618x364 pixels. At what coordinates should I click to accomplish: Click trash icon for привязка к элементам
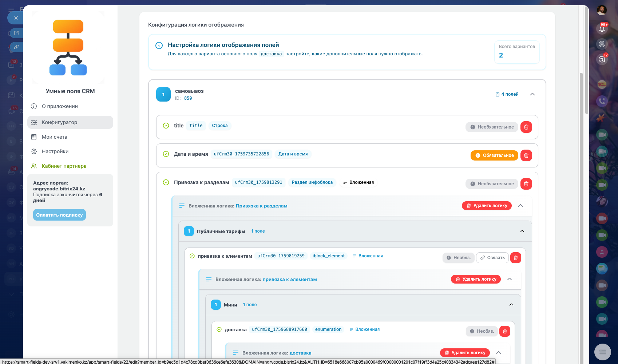515,258
